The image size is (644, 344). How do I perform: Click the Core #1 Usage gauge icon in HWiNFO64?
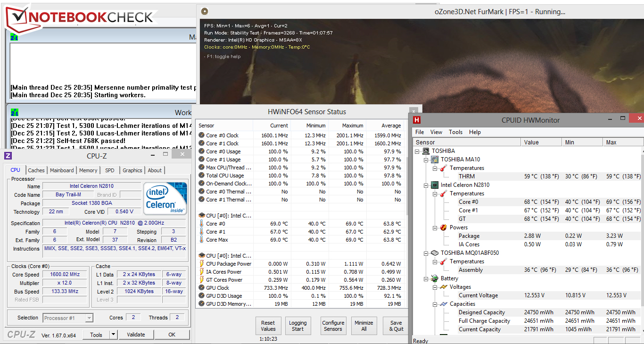[202, 159]
